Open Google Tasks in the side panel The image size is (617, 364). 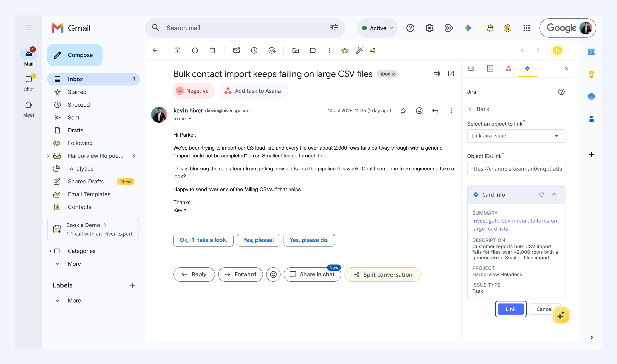coord(591,96)
